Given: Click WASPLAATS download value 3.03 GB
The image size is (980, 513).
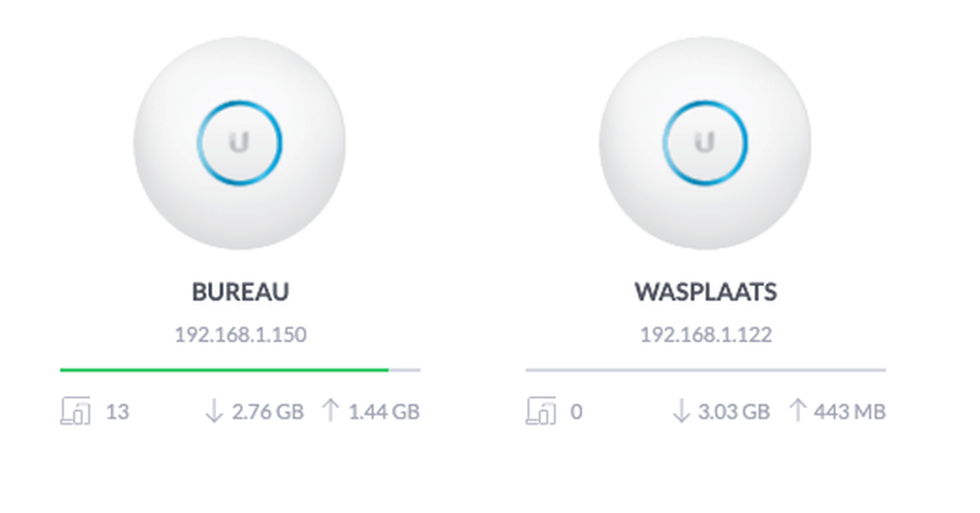Looking at the screenshot, I should click(734, 412).
